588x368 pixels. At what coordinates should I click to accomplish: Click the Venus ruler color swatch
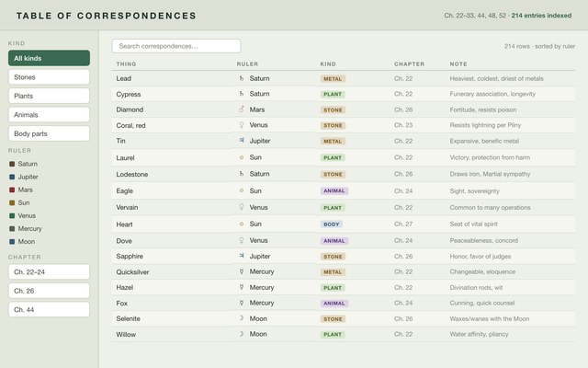tap(12, 215)
